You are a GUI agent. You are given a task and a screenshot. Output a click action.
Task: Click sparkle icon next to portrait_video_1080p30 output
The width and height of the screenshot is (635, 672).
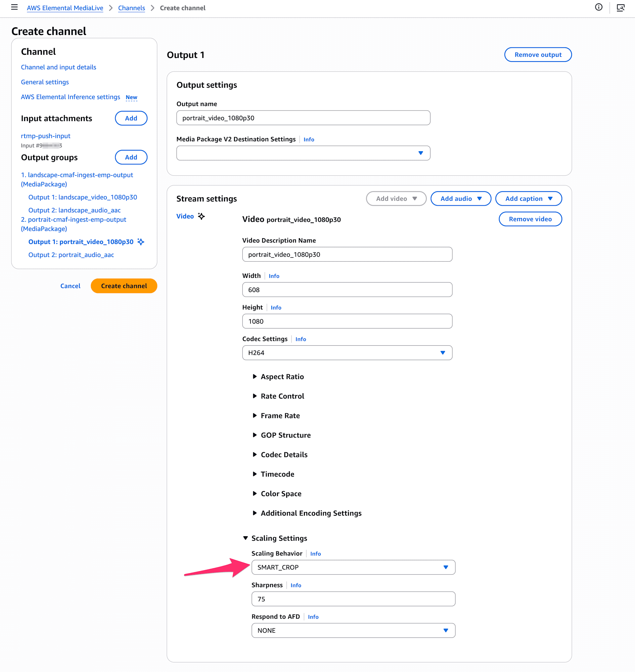click(141, 242)
